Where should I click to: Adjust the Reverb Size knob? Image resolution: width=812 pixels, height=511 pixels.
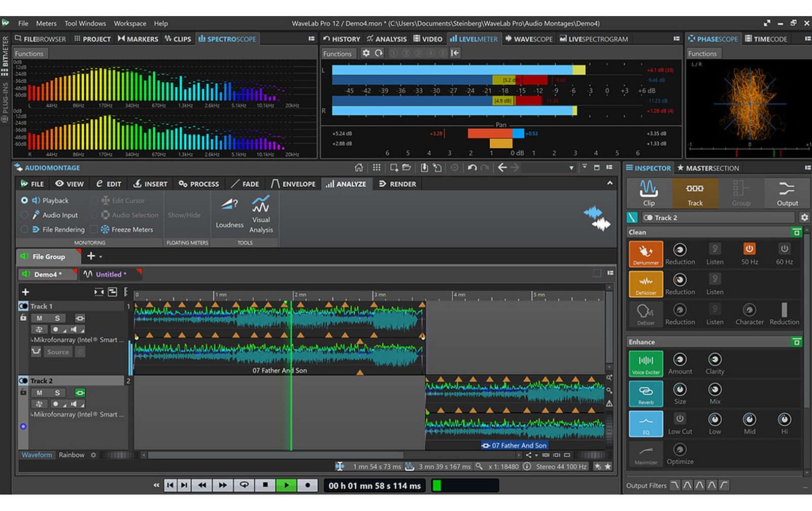point(680,389)
